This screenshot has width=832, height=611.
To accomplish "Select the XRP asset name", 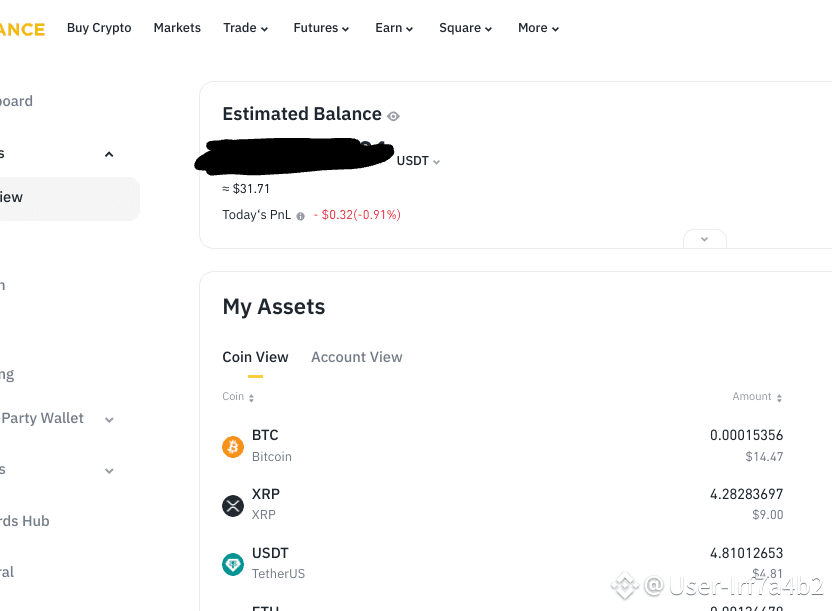I will (x=265, y=494).
